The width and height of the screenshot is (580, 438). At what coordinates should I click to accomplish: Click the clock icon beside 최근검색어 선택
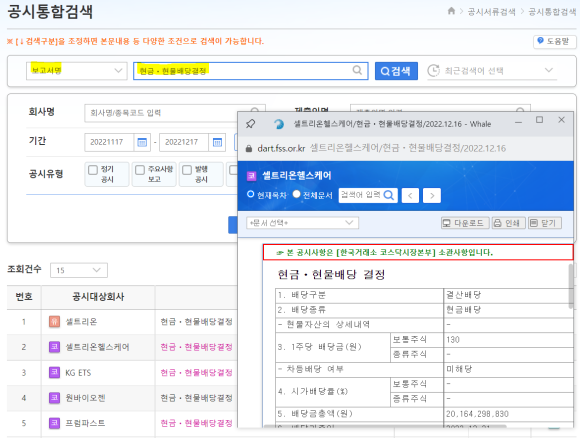(433, 70)
